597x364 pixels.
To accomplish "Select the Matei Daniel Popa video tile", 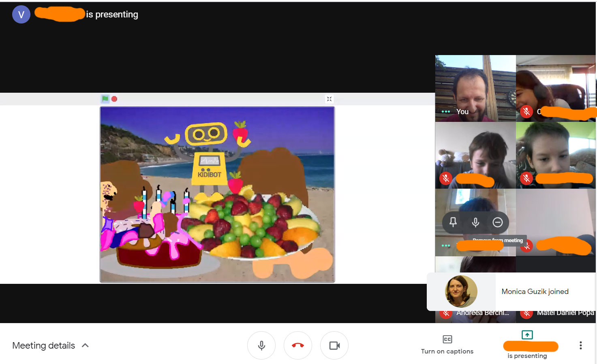I will (x=556, y=317).
